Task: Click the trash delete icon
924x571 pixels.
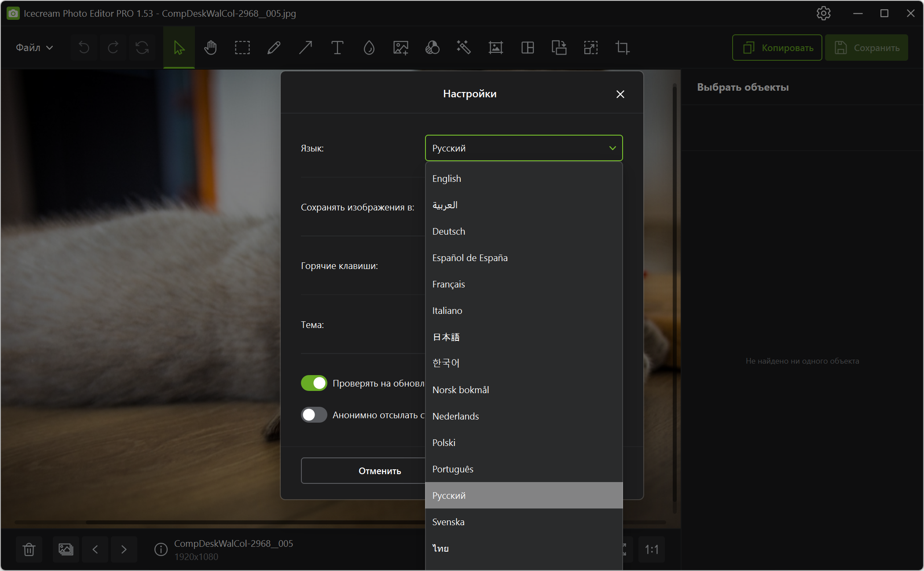Action: point(29,549)
